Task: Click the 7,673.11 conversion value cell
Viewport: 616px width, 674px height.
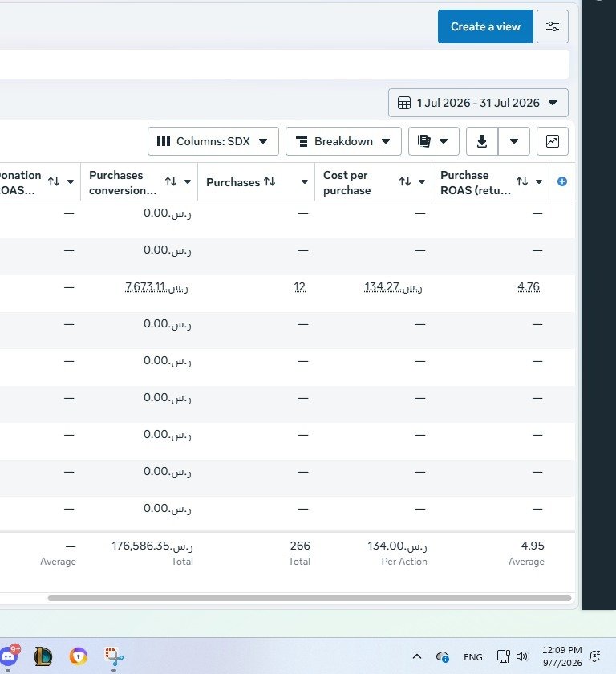Action: click(x=156, y=286)
